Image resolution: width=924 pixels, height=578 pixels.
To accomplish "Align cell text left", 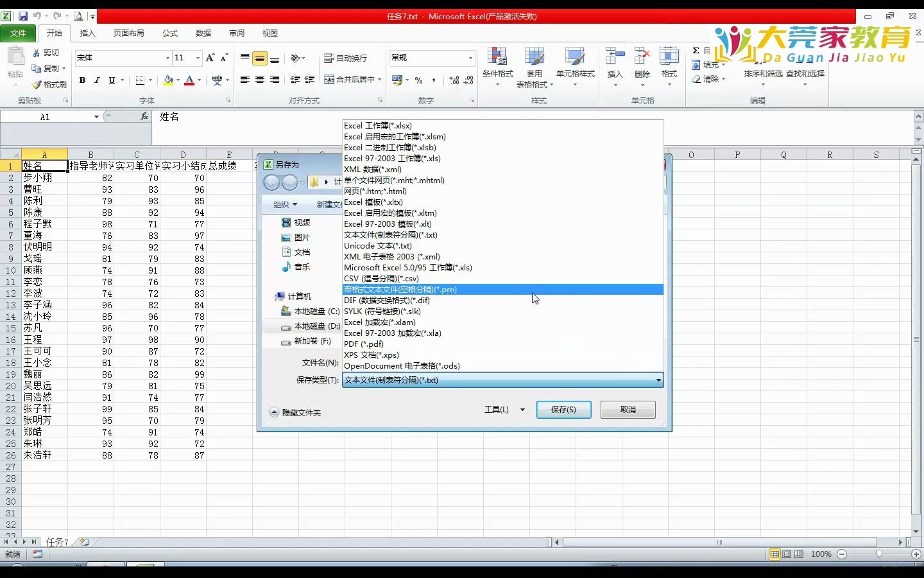I will [x=245, y=80].
